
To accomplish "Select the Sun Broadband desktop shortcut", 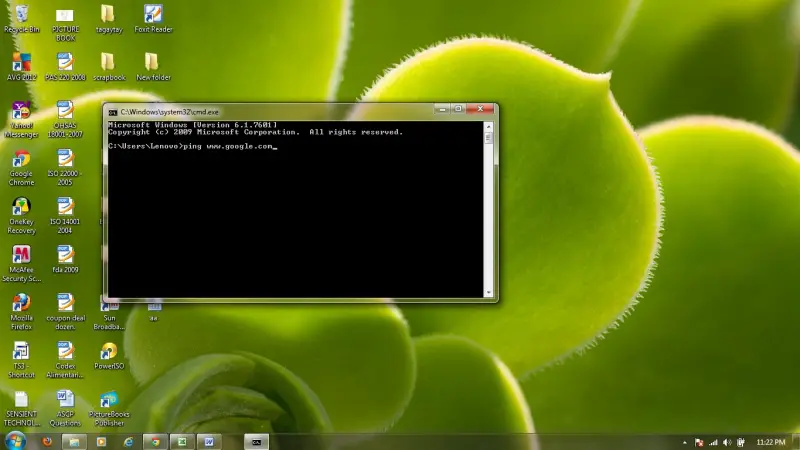I will coord(109,316).
